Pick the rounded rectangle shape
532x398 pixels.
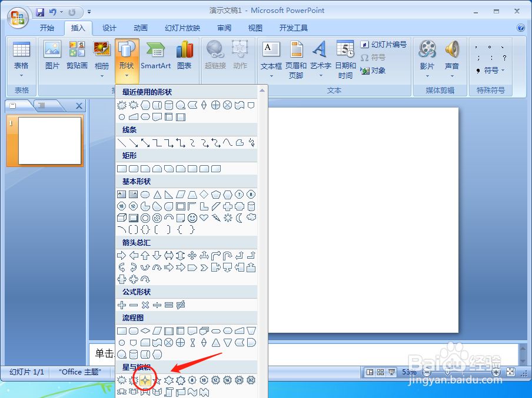(x=134, y=169)
